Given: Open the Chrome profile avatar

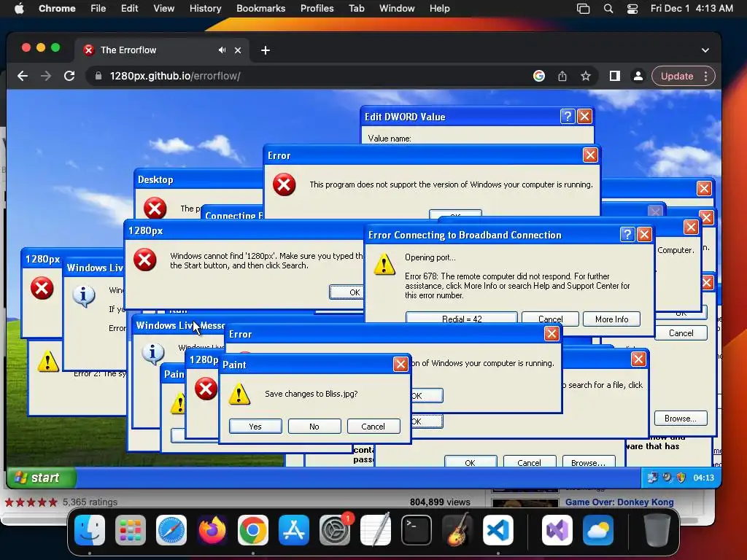Looking at the screenshot, I should click(x=638, y=76).
